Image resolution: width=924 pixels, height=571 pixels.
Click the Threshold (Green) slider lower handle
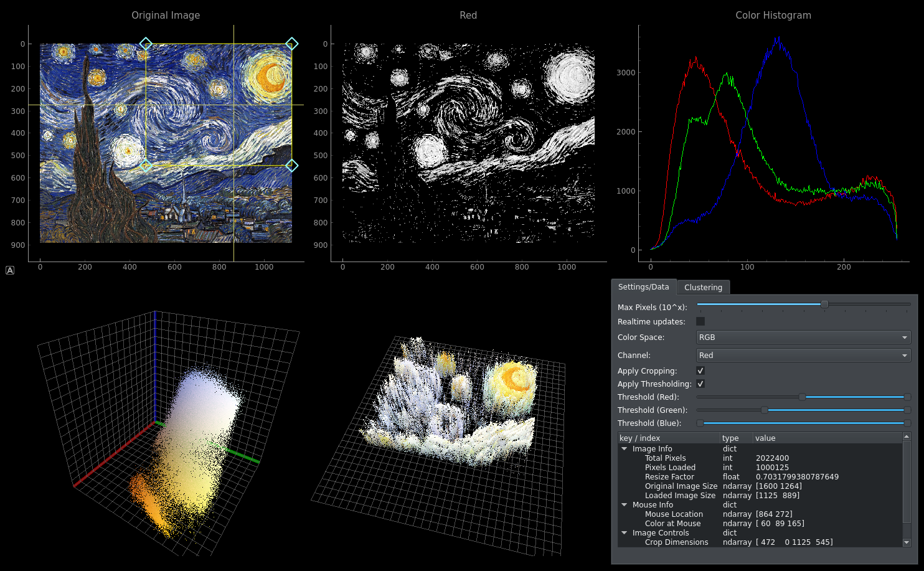764,410
